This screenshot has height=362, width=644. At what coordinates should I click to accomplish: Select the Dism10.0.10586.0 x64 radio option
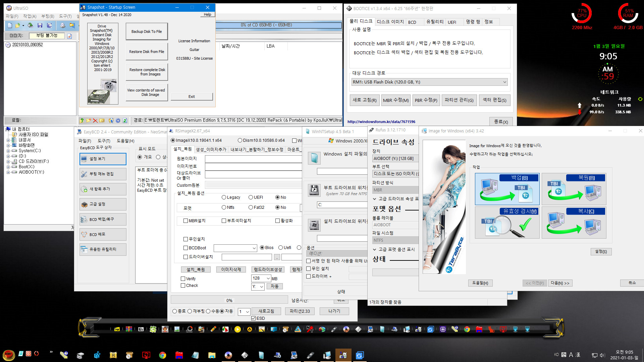point(240,140)
